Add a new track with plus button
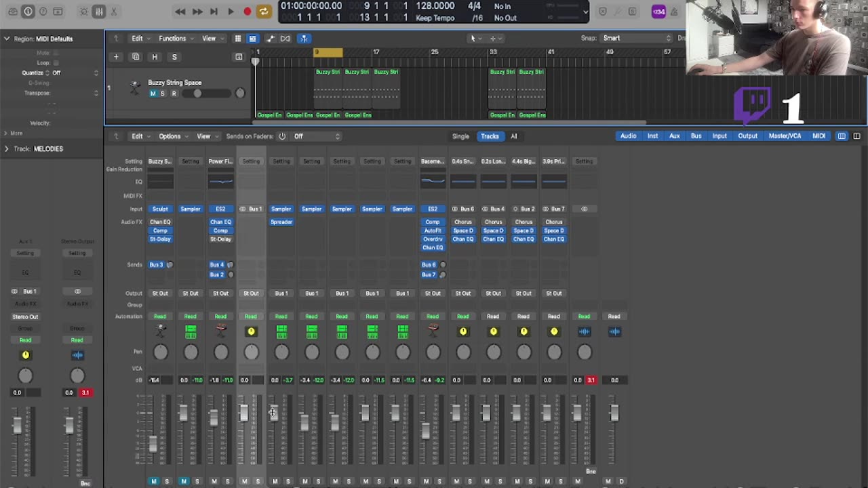The width and height of the screenshot is (868, 488). [x=116, y=57]
